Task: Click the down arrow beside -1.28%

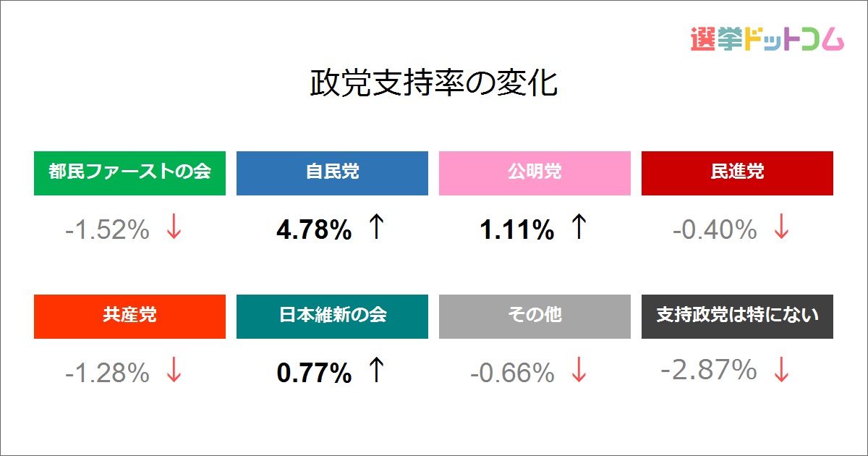Action: point(174,371)
